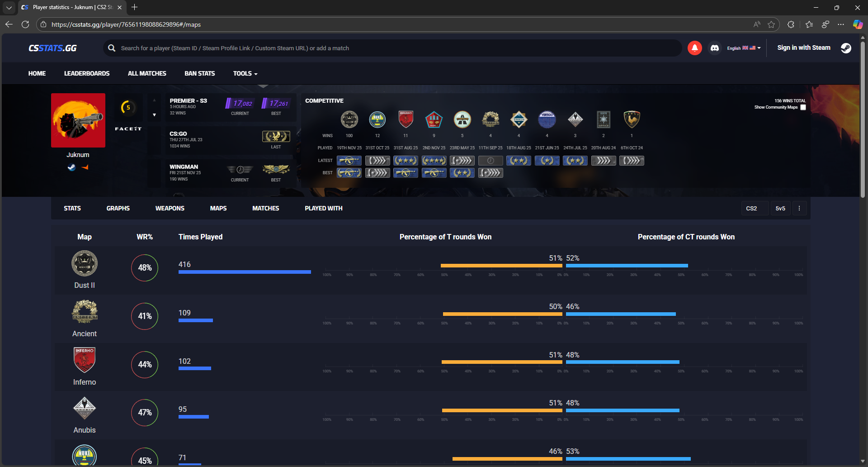
Task: Go to Home menu item
Action: [37, 73]
